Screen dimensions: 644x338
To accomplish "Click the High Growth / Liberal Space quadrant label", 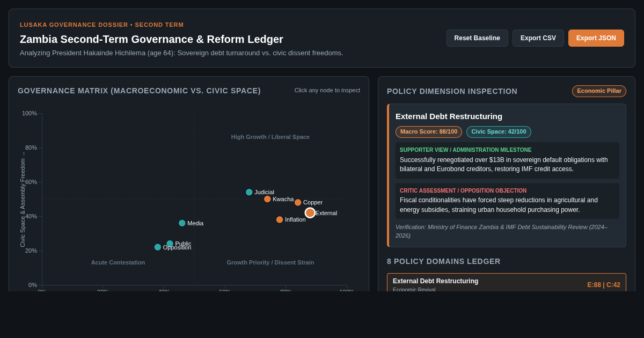I will (270, 137).
